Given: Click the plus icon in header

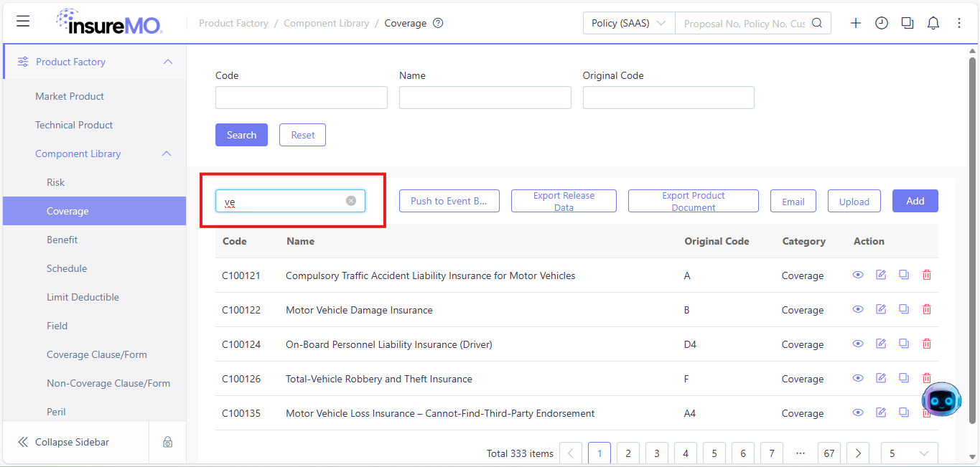Looking at the screenshot, I should click(x=856, y=23).
